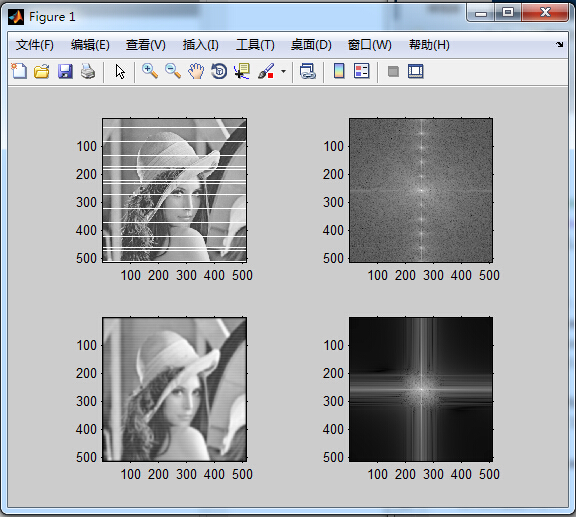
Task: Open the 工具(T) menu
Action: (255, 45)
